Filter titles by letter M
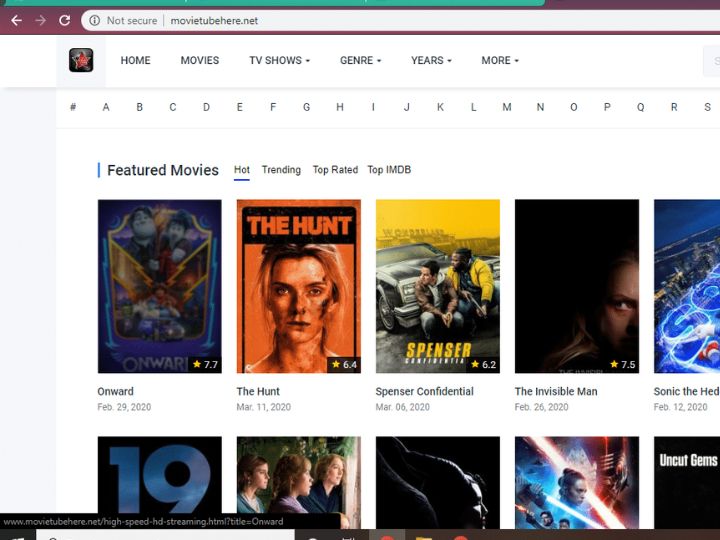This screenshot has width=720, height=540. tap(507, 107)
